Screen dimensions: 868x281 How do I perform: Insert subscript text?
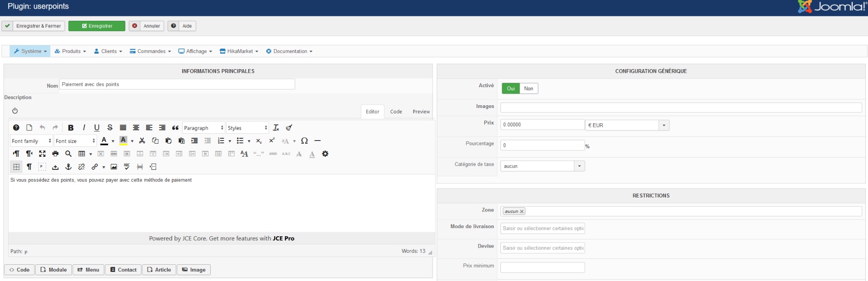click(x=259, y=141)
